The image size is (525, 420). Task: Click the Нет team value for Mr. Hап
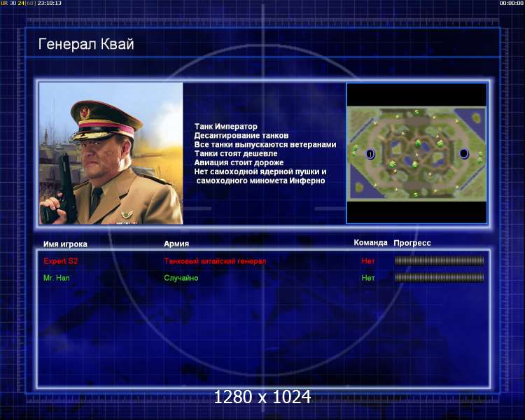point(368,278)
